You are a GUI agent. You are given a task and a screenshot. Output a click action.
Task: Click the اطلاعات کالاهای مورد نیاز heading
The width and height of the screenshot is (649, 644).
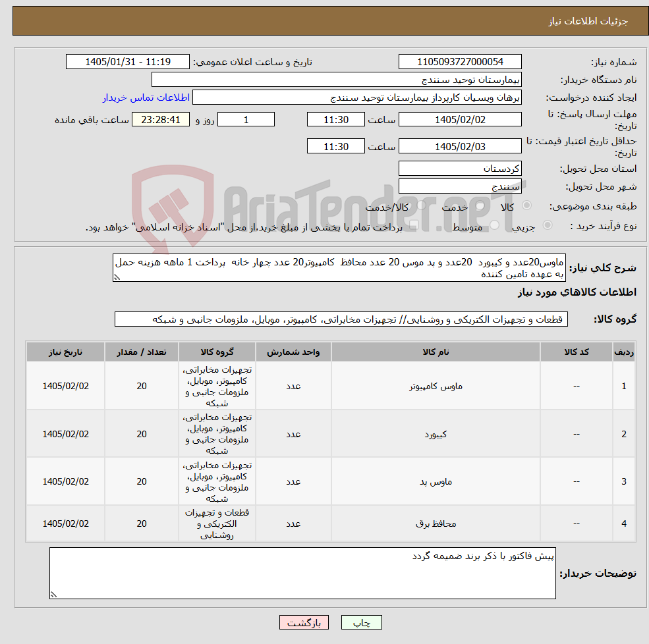pos(577,292)
